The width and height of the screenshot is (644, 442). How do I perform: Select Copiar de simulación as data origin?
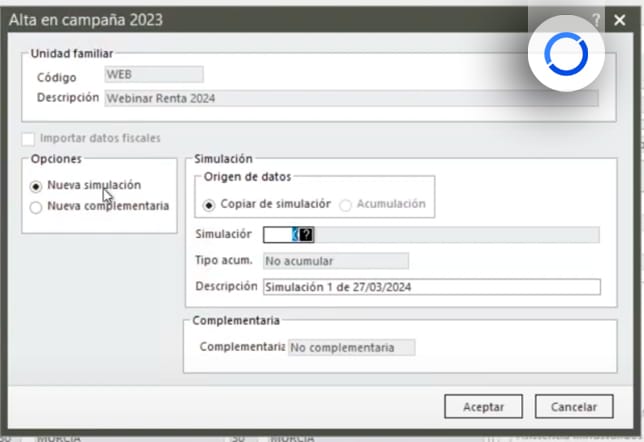[x=209, y=204]
